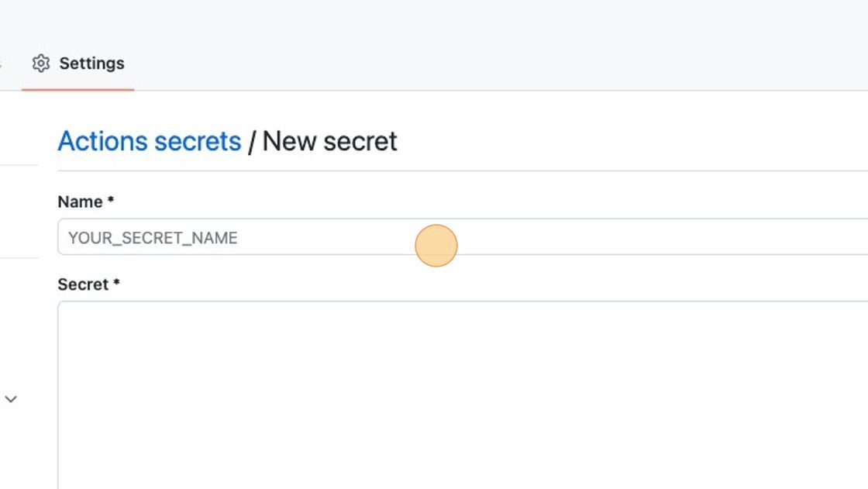
Task: Click the orange circle marker in Name field
Action: click(436, 246)
